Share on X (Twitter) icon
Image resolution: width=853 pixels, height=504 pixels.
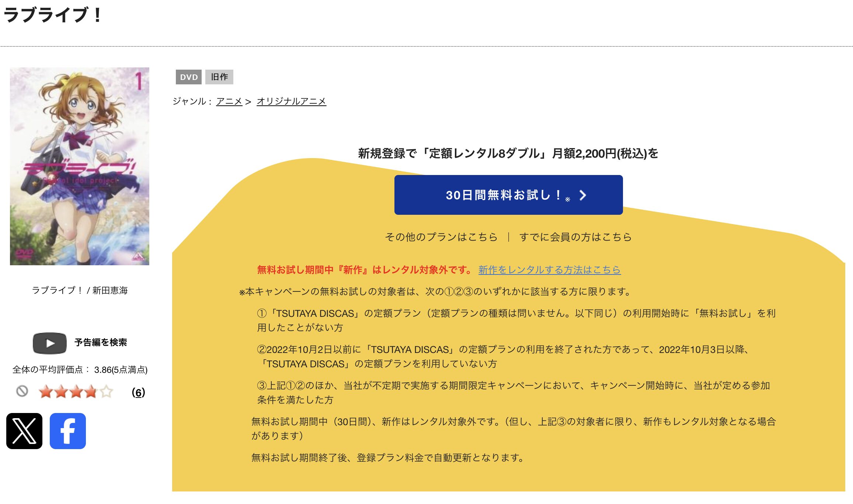click(24, 431)
